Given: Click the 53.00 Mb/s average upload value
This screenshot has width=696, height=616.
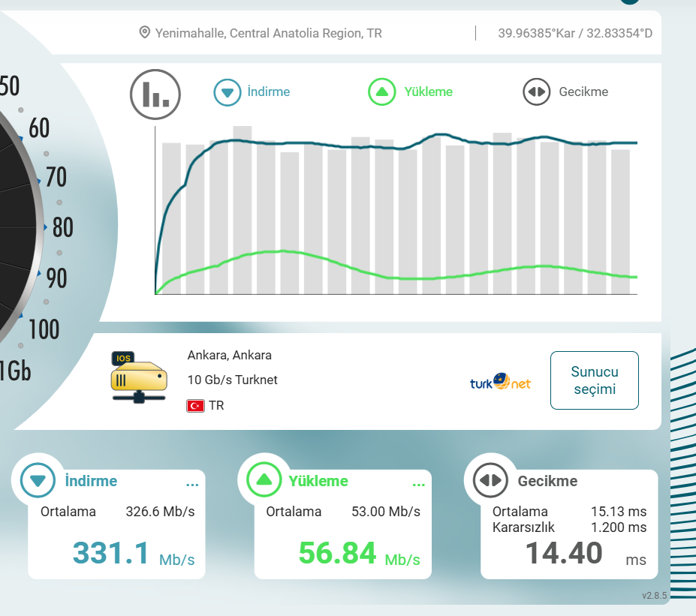Looking at the screenshot, I should tap(386, 512).
